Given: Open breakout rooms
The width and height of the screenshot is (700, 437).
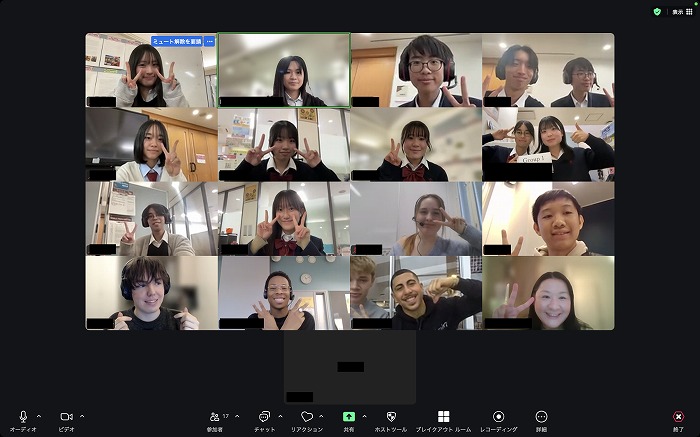Looking at the screenshot, I should 443,417.
